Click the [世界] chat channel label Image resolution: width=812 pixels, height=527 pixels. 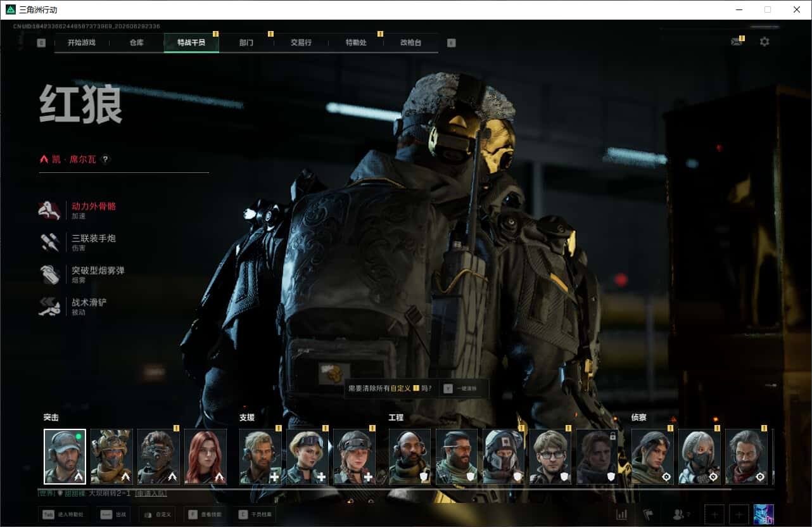click(x=47, y=493)
